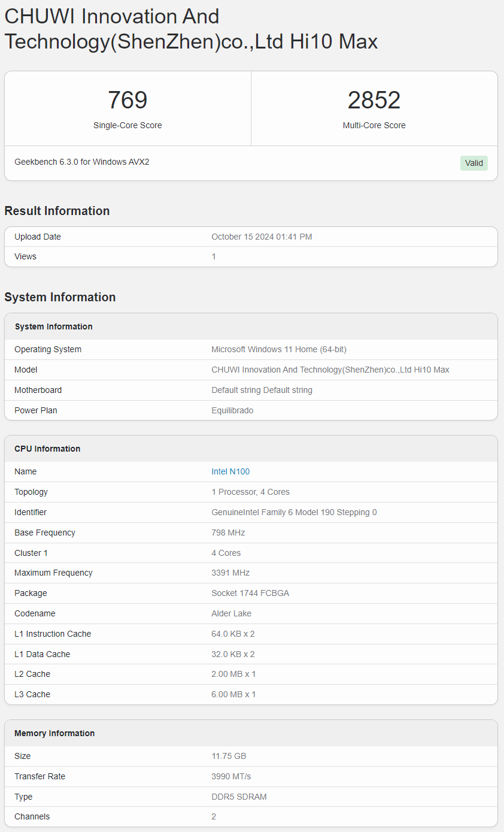The image size is (504, 832).
Task: Click the System Information table header
Action: tap(251, 326)
